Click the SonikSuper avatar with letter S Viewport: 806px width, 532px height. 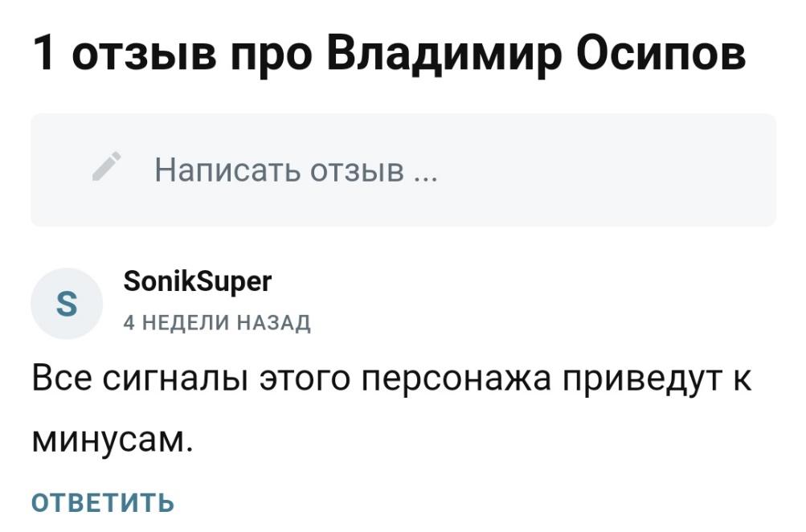[68, 305]
